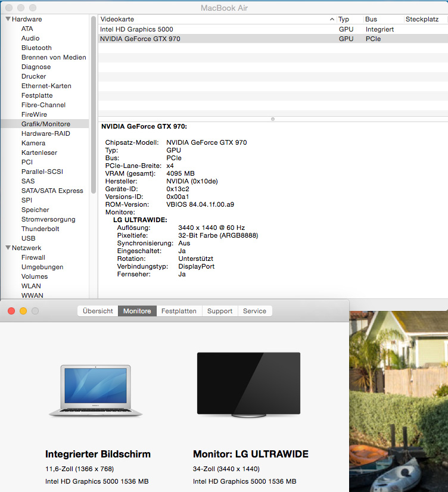The width and height of the screenshot is (448, 492).
Task: Select Drucker in the sidebar
Action: (x=33, y=76)
